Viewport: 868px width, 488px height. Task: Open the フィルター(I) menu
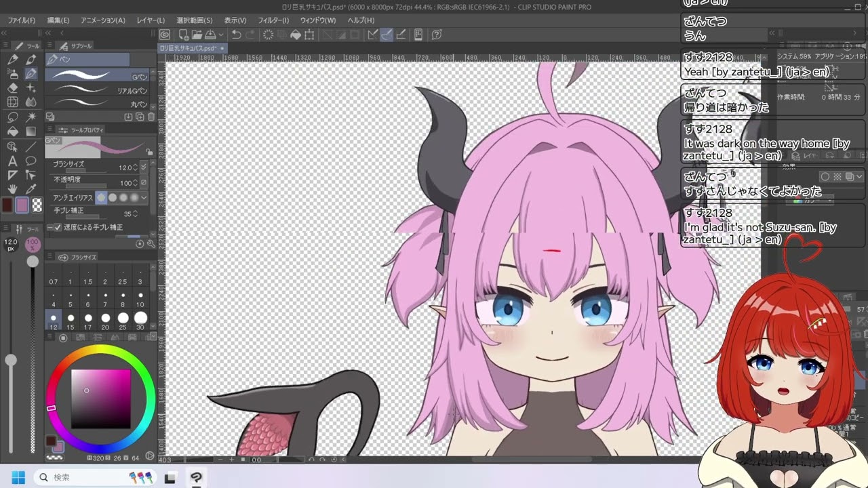pyautogui.click(x=273, y=20)
